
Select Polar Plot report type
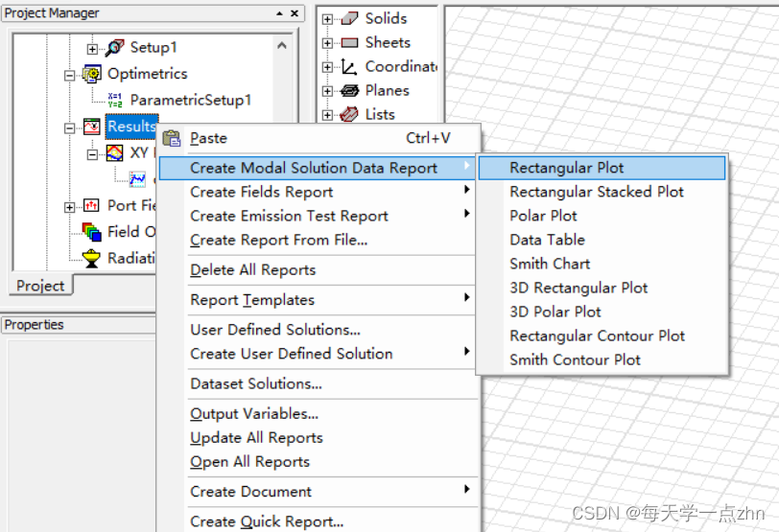coord(602,216)
